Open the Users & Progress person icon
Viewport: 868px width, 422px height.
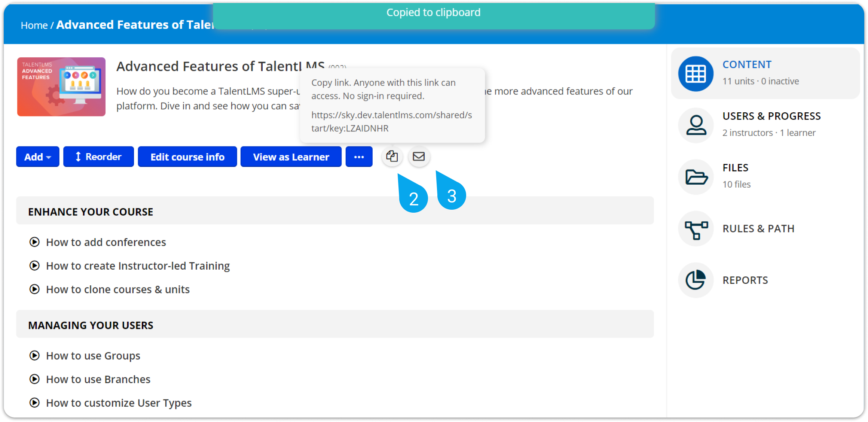click(x=696, y=125)
